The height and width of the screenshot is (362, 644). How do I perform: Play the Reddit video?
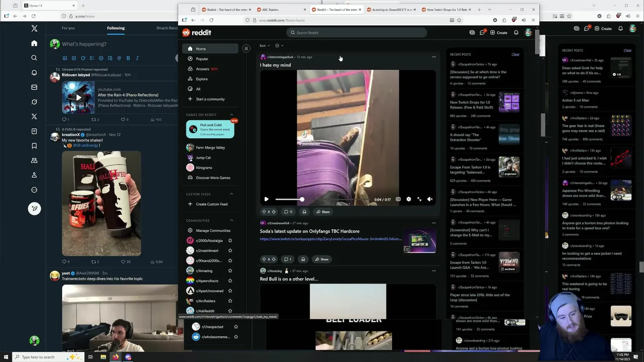coord(266,199)
